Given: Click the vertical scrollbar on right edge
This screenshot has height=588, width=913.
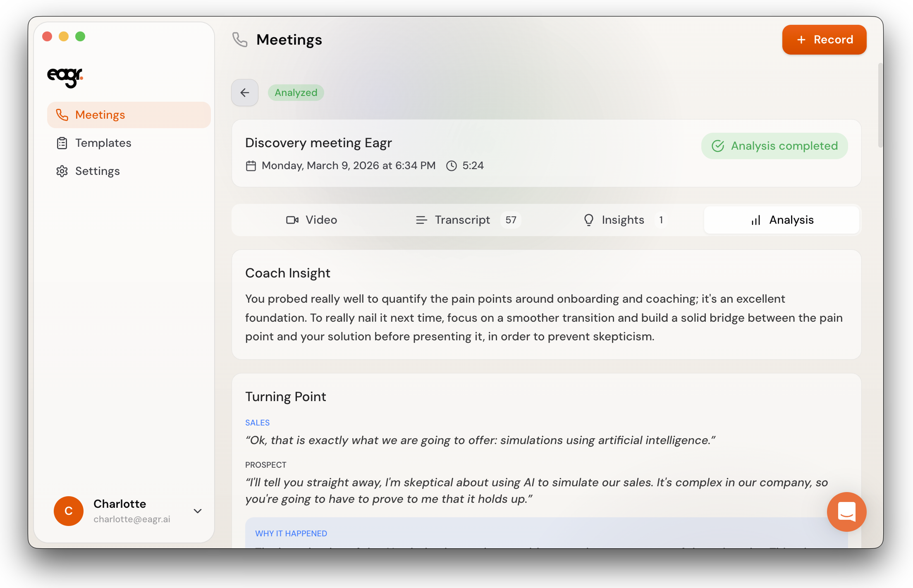Looking at the screenshot, I should (x=880, y=106).
